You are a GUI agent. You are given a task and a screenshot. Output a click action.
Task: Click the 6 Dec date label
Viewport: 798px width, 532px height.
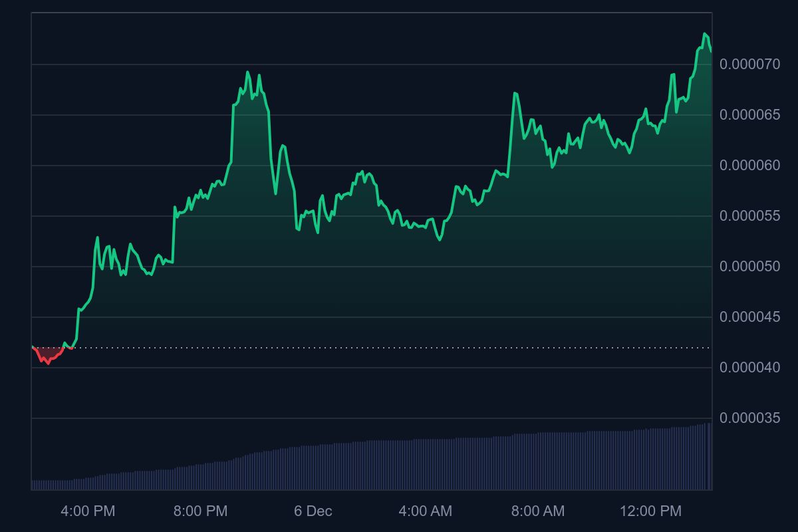click(313, 512)
